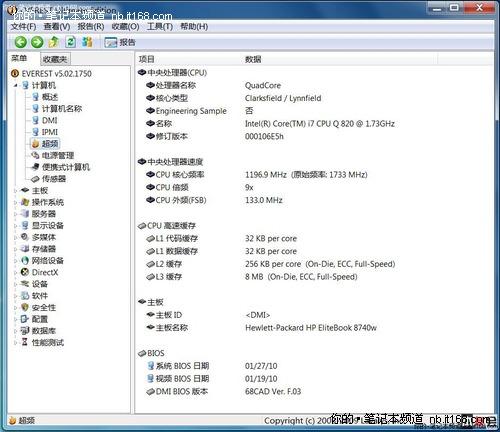Select the 超频 overclock tree item

click(x=50, y=144)
